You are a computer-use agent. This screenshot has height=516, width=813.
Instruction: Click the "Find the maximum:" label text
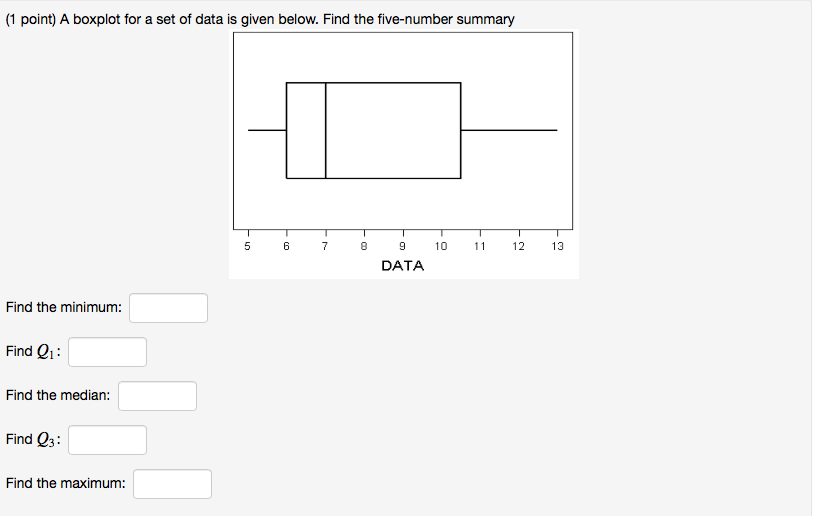(66, 483)
